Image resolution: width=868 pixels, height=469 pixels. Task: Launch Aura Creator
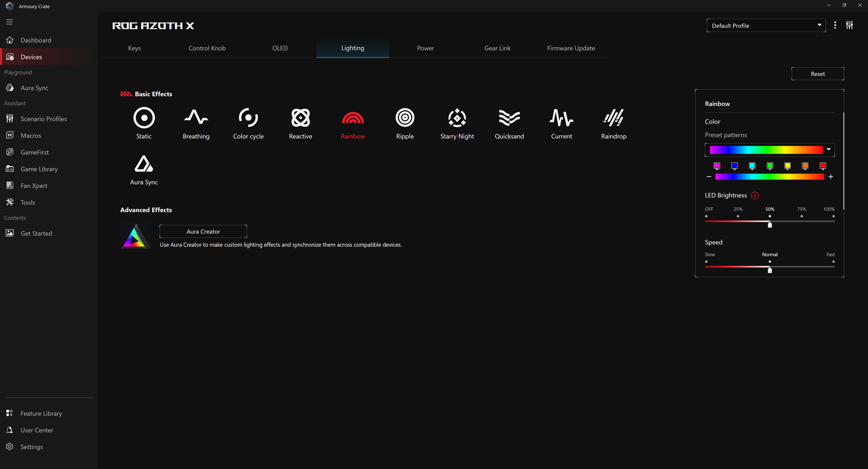(x=203, y=232)
